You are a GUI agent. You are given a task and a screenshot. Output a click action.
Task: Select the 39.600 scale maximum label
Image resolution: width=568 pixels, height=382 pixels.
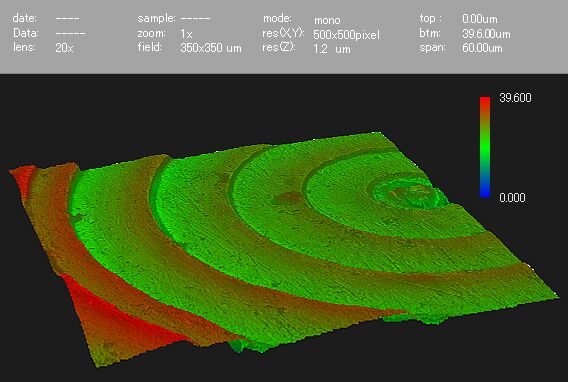point(515,98)
